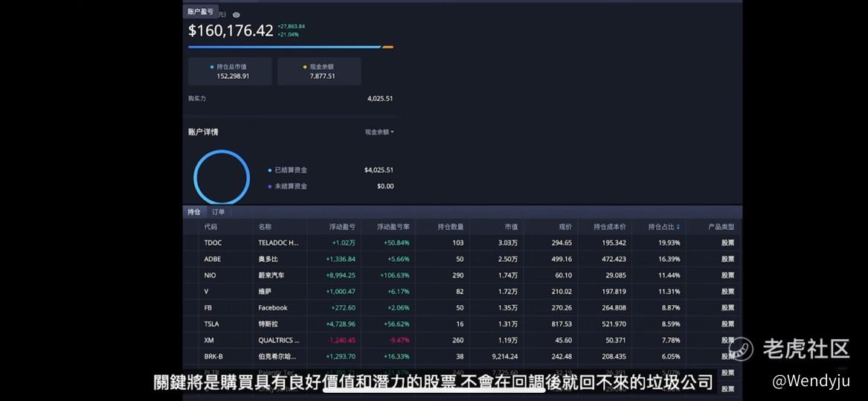Click the +1.02万 profit cell
868x401 pixels.
click(x=344, y=243)
